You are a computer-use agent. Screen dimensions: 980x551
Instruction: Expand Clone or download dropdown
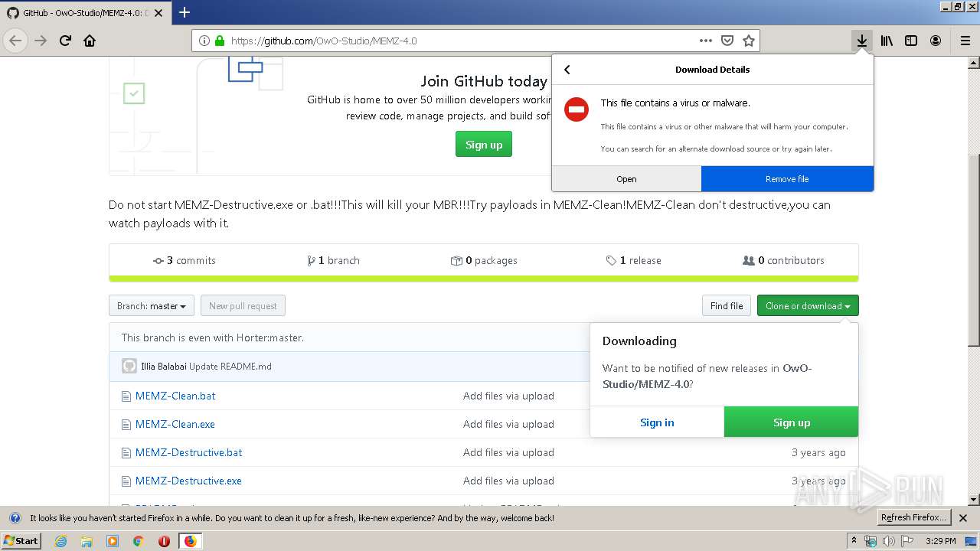pos(808,306)
